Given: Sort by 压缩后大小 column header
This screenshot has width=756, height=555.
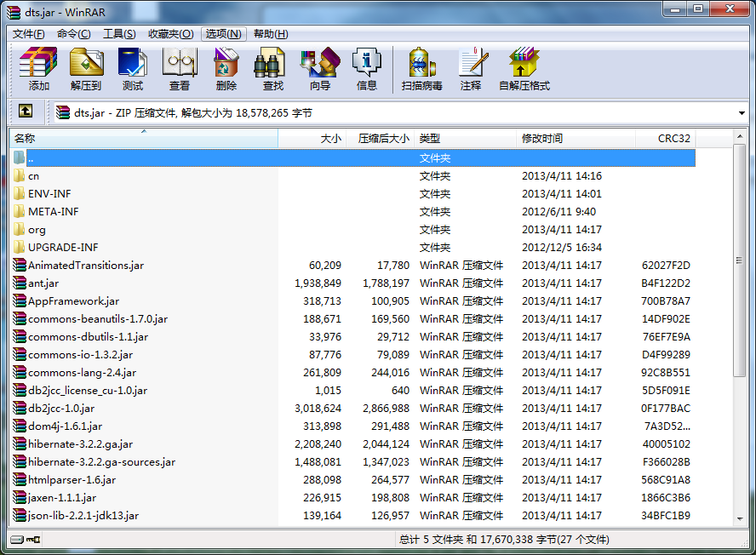Looking at the screenshot, I should coord(380,139).
